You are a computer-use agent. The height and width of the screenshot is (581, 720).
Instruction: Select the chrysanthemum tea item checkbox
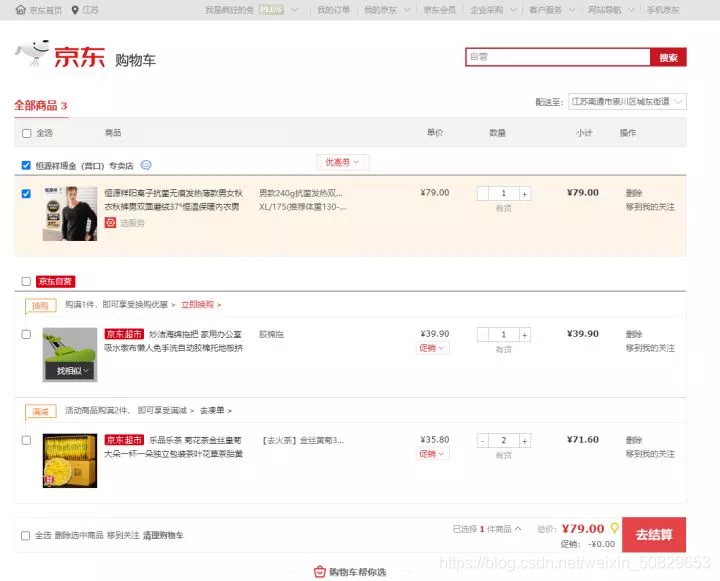click(26, 440)
